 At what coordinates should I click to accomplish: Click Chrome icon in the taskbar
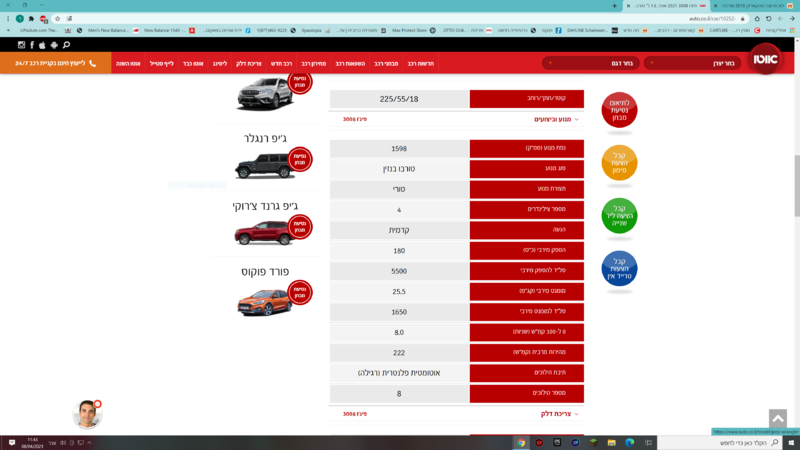pyautogui.click(x=521, y=442)
